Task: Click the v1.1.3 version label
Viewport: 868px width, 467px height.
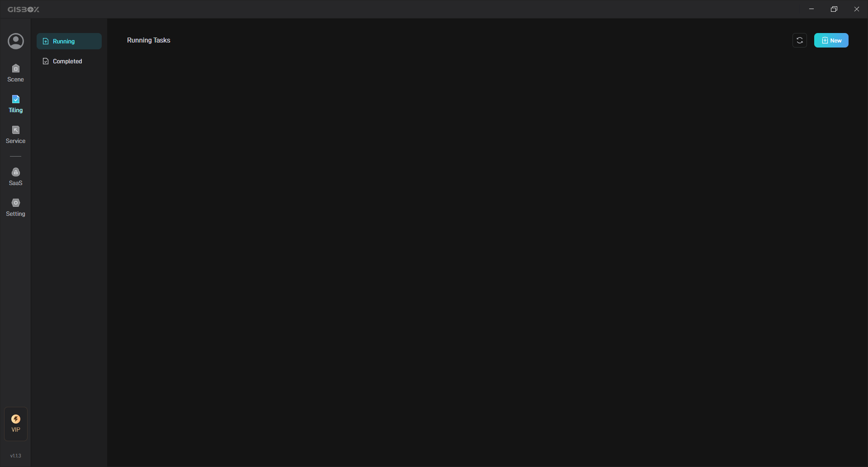Action: pyautogui.click(x=16, y=456)
